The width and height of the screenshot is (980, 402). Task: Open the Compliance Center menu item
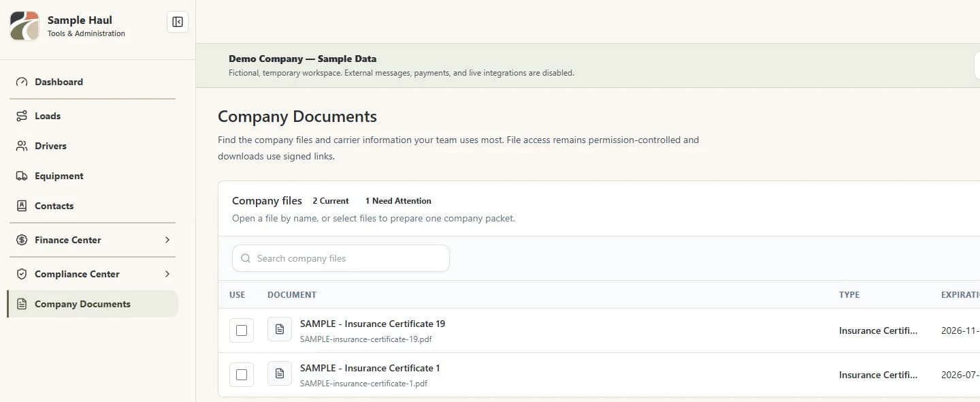[93, 274]
